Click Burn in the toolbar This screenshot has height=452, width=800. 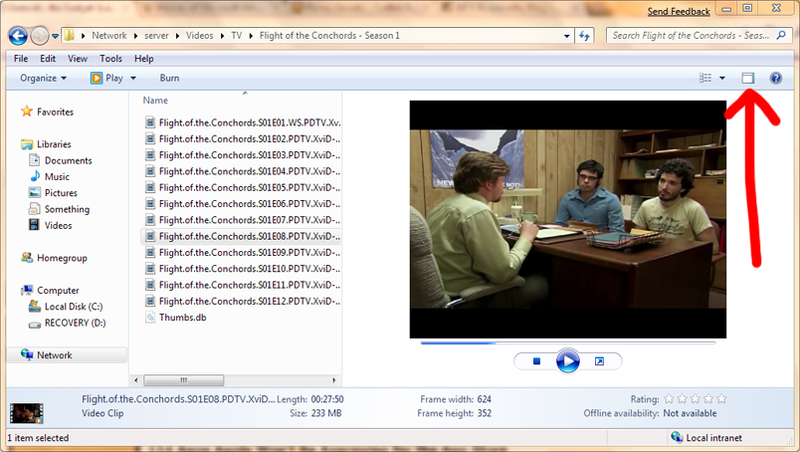pos(169,78)
